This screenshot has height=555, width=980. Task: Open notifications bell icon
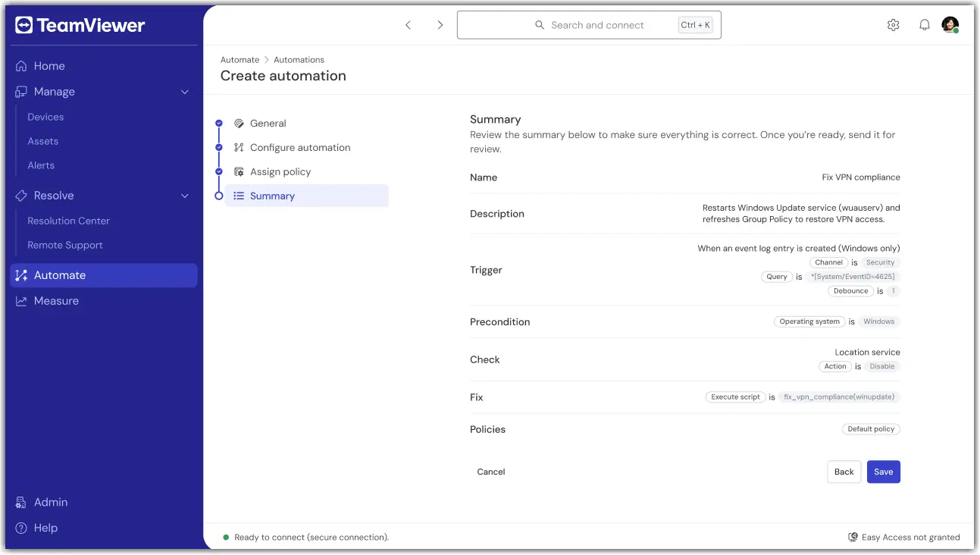[x=925, y=25]
